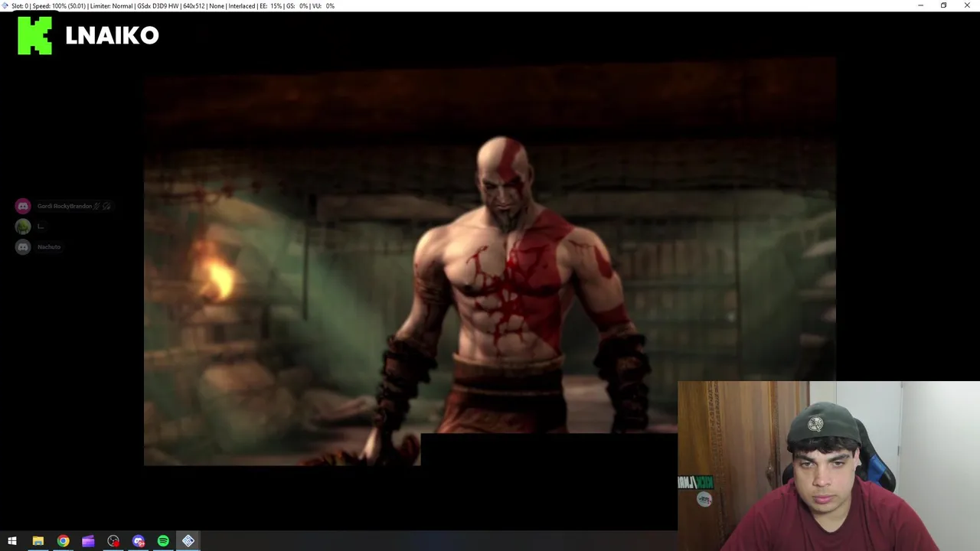Restore down the emulator window
Screen dimensions: 980x551
(x=943, y=5)
